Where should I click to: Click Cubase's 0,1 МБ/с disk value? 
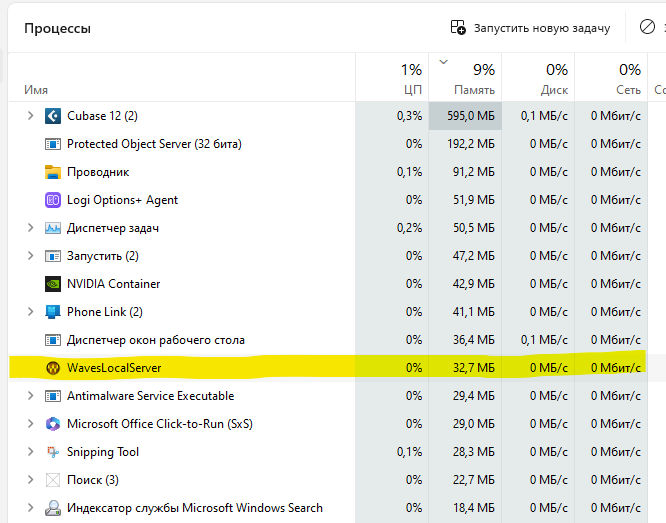click(544, 116)
